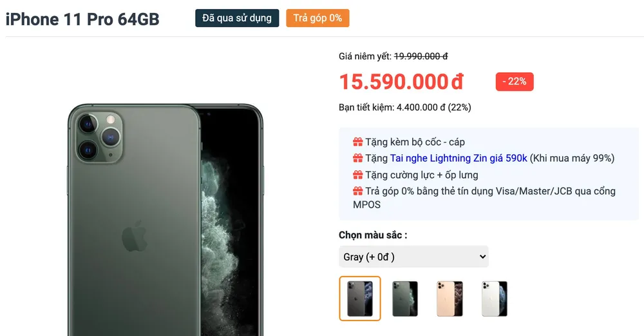Choose the Gold iPhone color thumbnail
The height and width of the screenshot is (336, 644).
450,298
